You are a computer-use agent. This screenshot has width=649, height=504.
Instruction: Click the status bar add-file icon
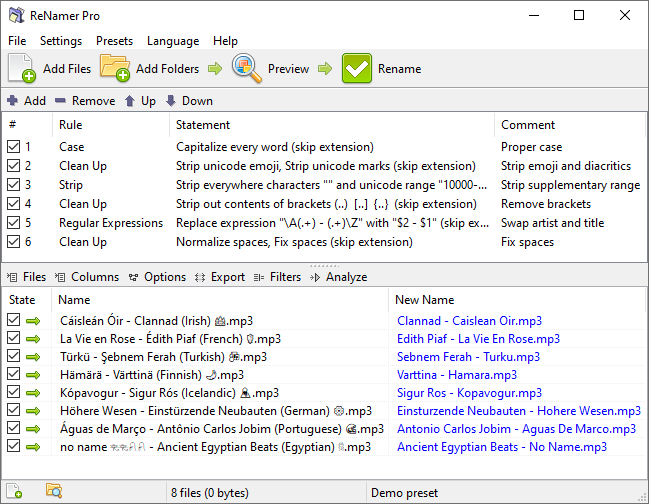click(16, 491)
